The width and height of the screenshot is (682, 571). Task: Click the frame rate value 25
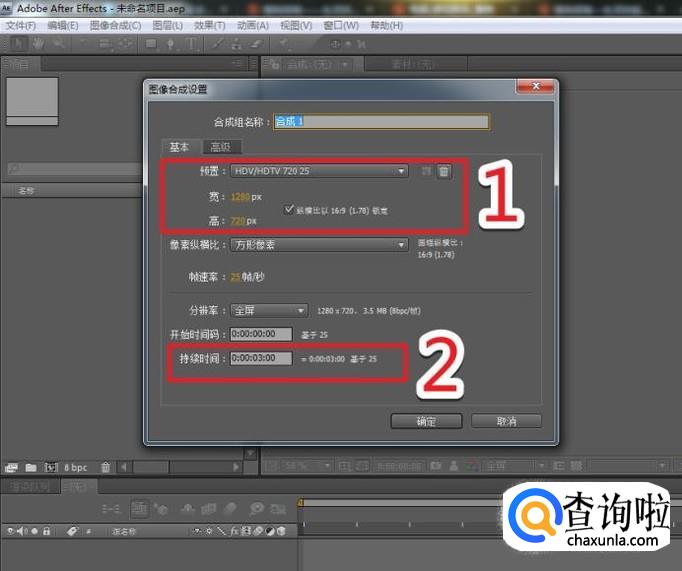pos(235,277)
